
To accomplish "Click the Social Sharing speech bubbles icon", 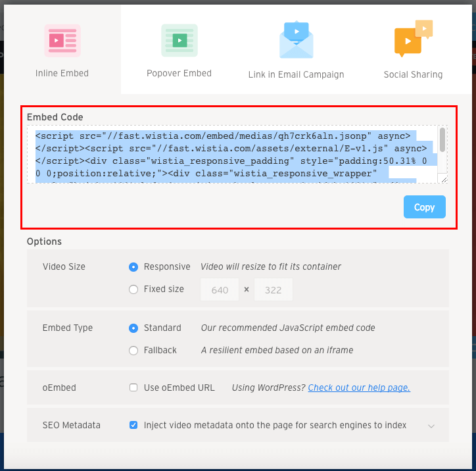I will click(x=413, y=39).
